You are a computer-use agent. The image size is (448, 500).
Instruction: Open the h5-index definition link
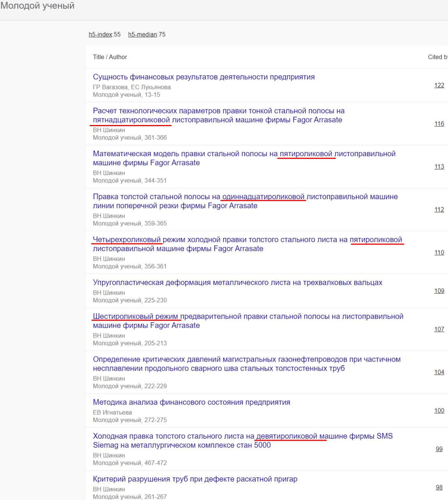[100, 34]
